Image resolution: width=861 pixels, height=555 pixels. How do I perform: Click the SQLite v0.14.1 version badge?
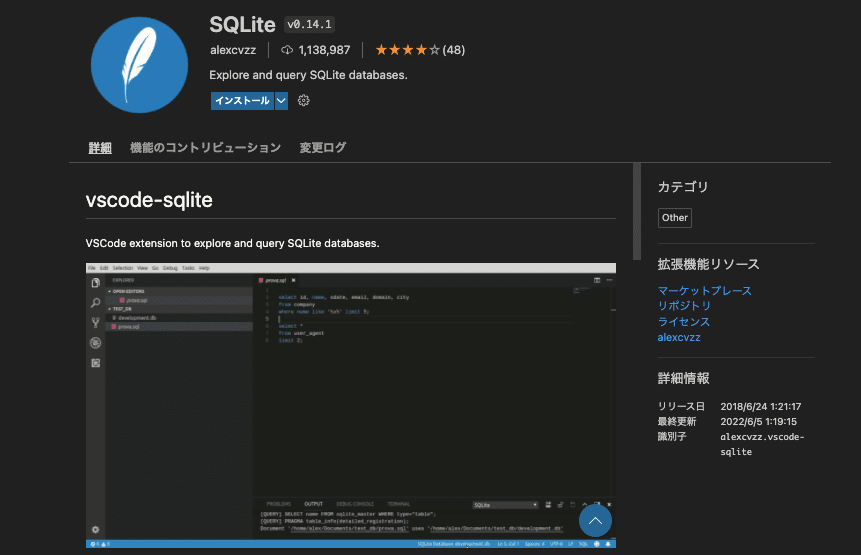coord(310,24)
